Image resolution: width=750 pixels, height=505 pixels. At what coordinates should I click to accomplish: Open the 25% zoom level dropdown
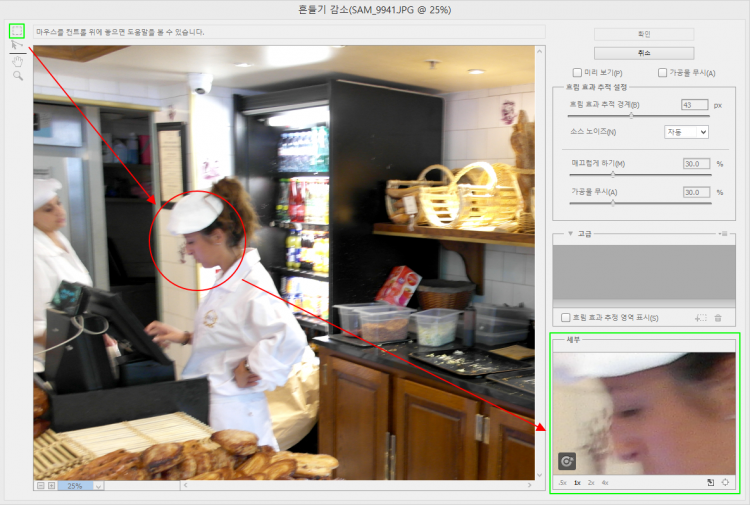click(x=98, y=486)
